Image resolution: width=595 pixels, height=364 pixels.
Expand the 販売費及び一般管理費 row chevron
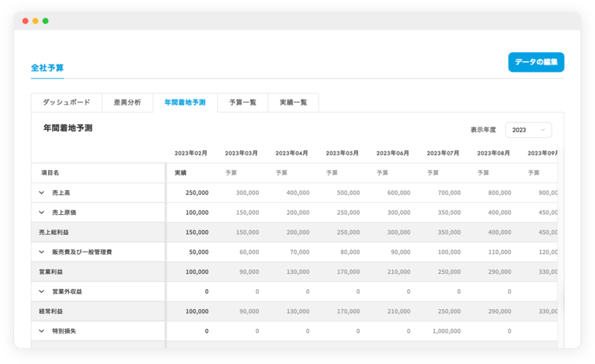point(41,252)
